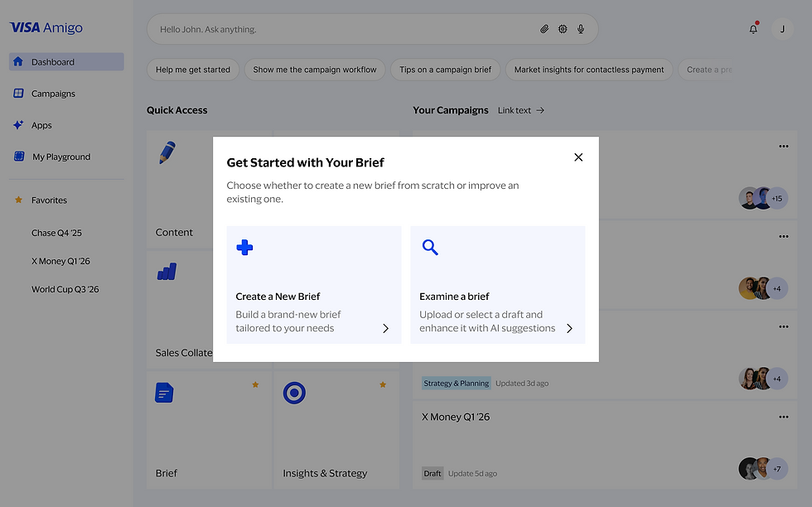The width and height of the screenshot is (812, 507).
Task: Open the three-dot menu for X Money Q1 '26
Action: [783, 417]
